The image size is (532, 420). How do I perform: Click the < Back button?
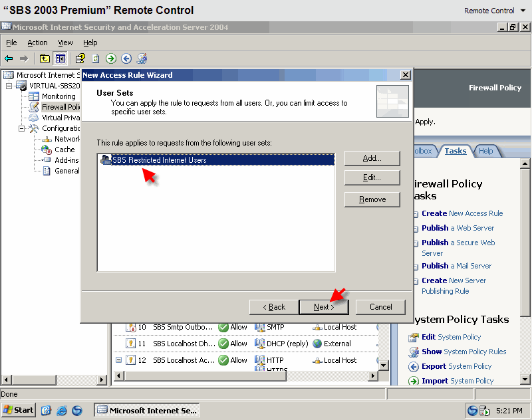point(274,307)
